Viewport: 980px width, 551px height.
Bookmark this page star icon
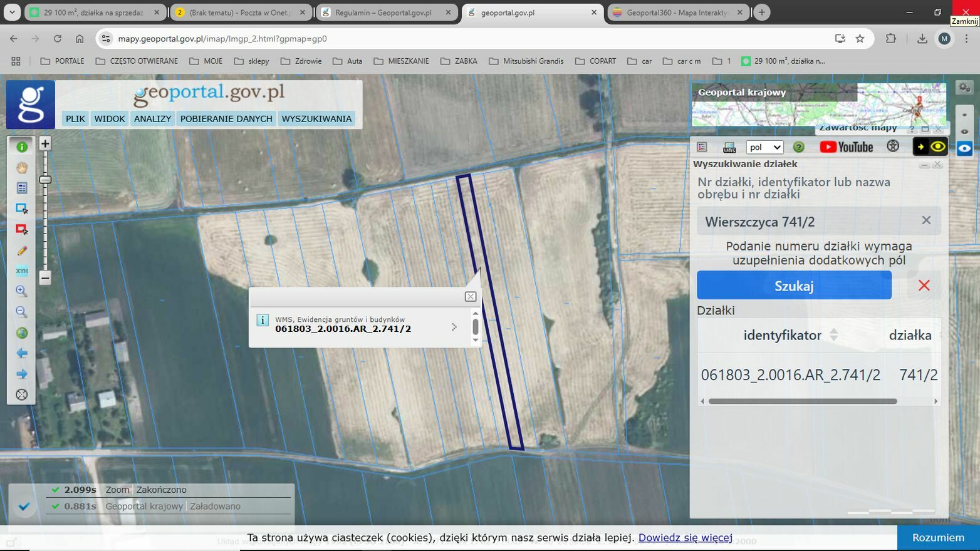tap(860, 39)
